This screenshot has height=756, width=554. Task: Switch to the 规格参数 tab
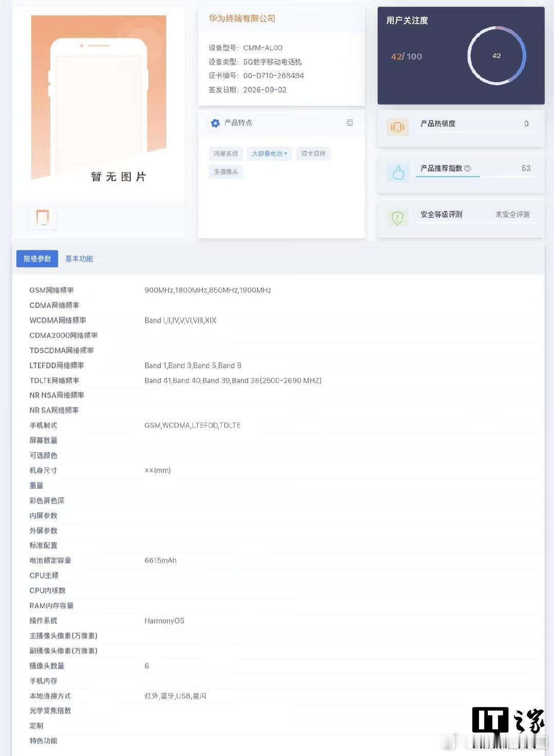pos(37,259)
